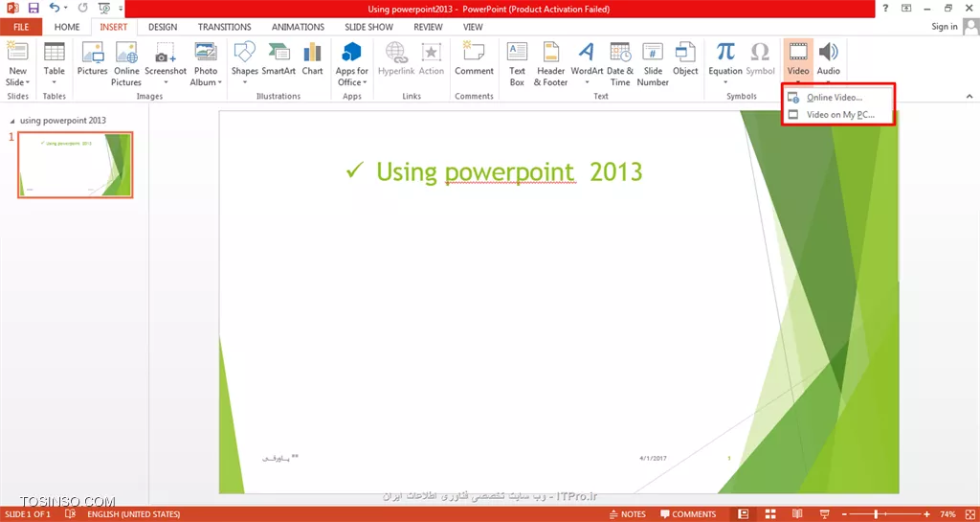Viewport: 980px width, 522px height.
Task: Click the Audio ribbon button
Action: click(829, 58)
